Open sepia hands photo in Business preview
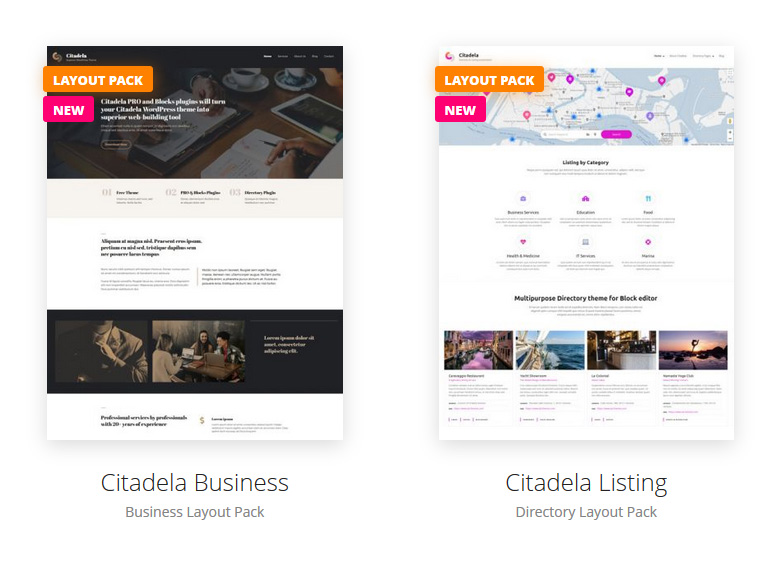781x562 pixels. pyautogui.click(x=102, y=352)
